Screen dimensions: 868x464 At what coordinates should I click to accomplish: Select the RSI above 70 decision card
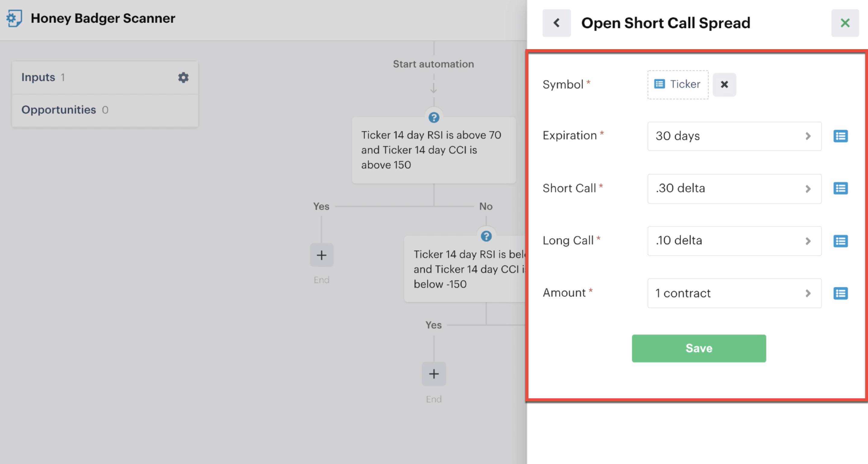[434, 150]
